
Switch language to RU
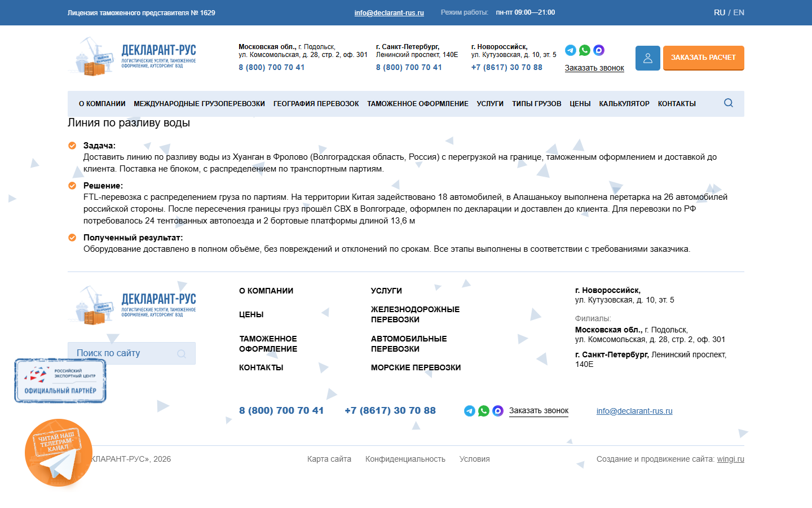[x=720, y=12]
